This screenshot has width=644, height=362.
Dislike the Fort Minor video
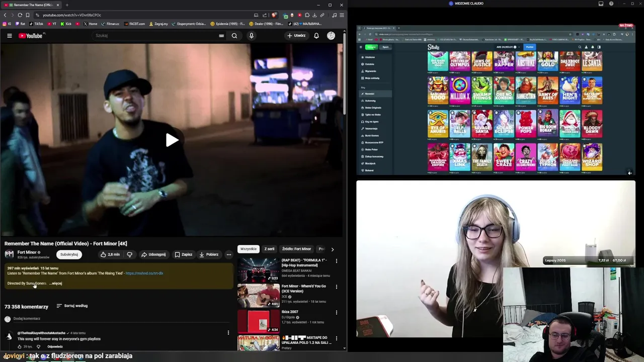click(130, 254)
